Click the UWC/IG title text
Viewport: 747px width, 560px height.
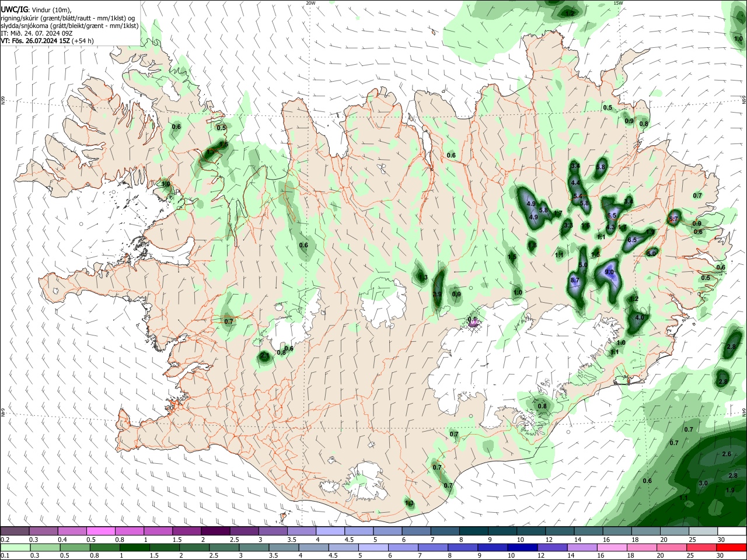(x=14, y=9)
